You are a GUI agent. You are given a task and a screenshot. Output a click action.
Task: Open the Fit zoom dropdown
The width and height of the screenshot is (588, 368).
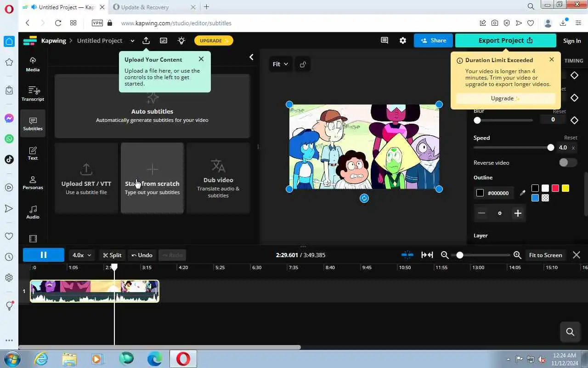(280, 64)
